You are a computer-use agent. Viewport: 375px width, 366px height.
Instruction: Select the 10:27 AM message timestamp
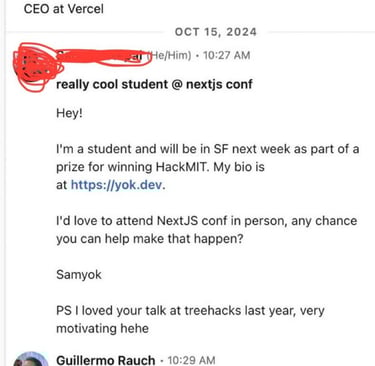point(226,55)
